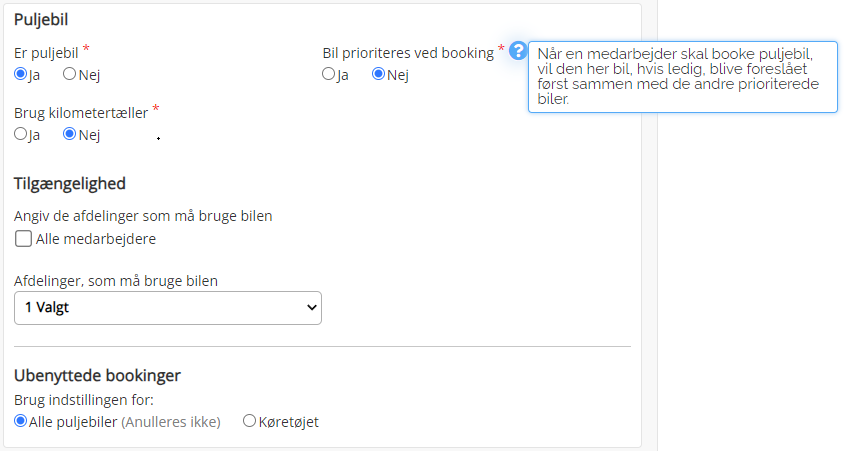The width and height of the screenshot is (845, 451).
Task: Click the Tilgængelighed section heading
Action: click(x=70, y=183)
